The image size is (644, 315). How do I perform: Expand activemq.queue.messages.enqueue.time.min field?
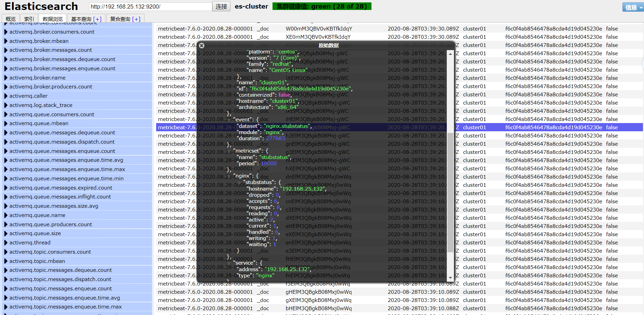coord(6,179)
